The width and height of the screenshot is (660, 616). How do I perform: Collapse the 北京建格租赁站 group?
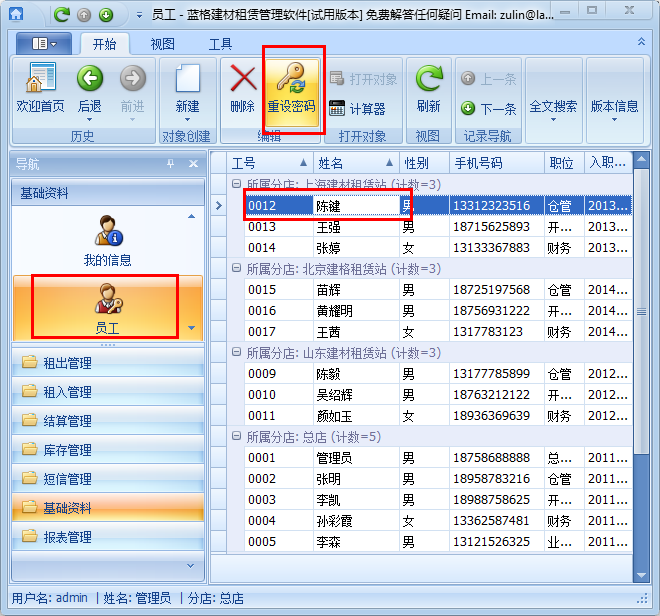point(237,269)
